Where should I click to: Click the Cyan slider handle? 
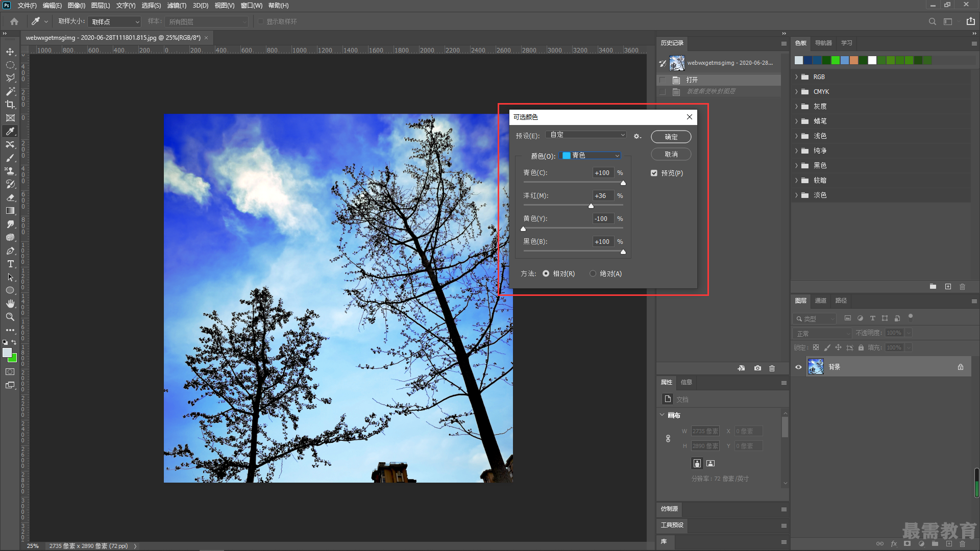[x=623, y=183]
